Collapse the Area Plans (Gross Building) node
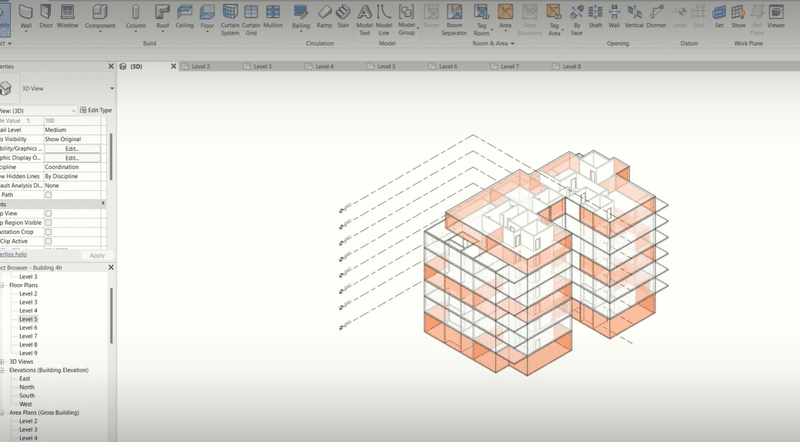This screenshot has height=442, width=800. click(x=2, y=412)
